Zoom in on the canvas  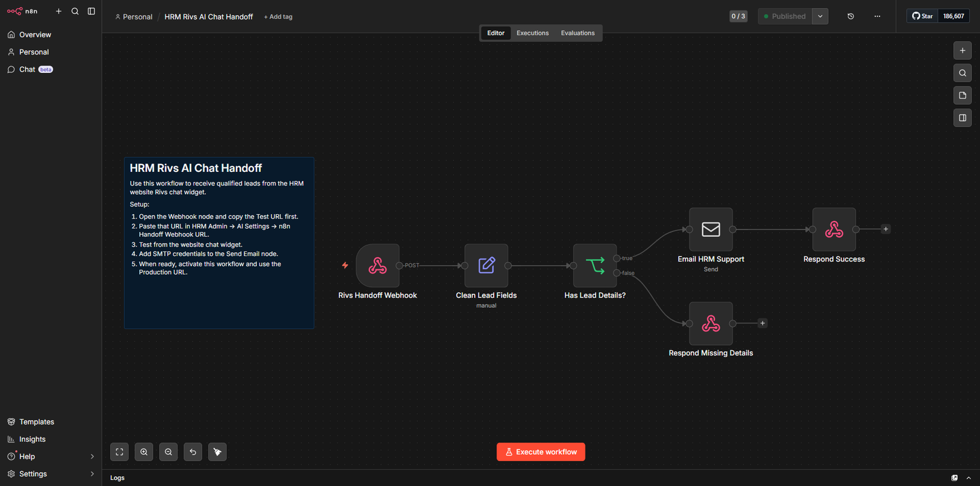[x=144, y=452]
